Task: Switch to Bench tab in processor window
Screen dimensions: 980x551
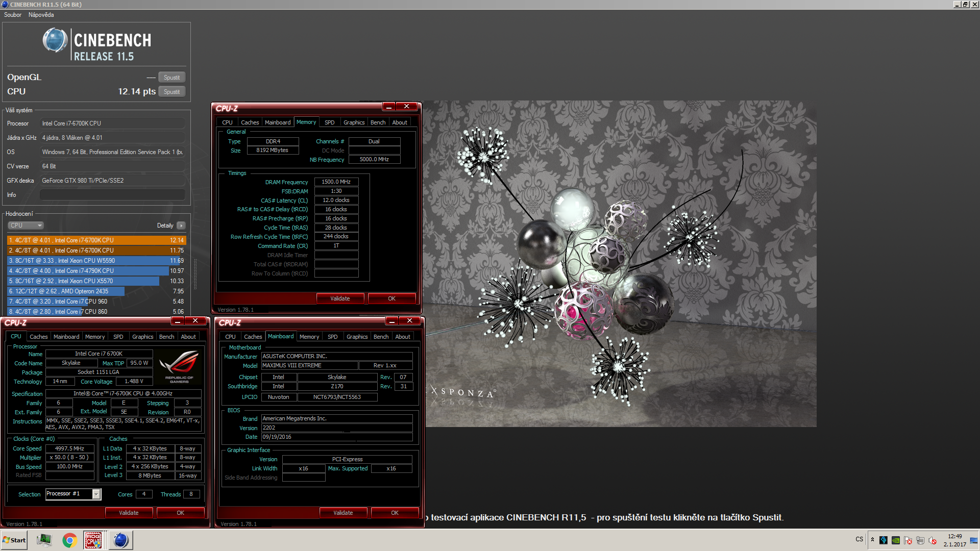Action: pyautogui.click(x=166, y=337)
